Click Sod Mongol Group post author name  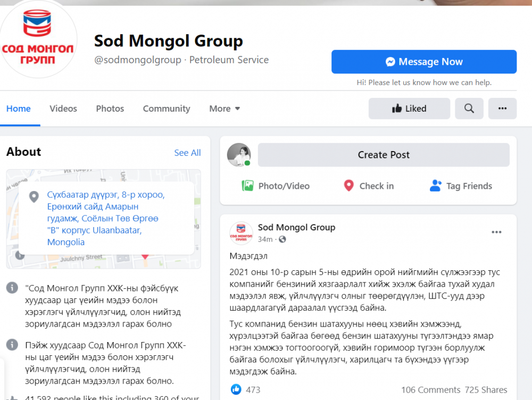point(296,227)
